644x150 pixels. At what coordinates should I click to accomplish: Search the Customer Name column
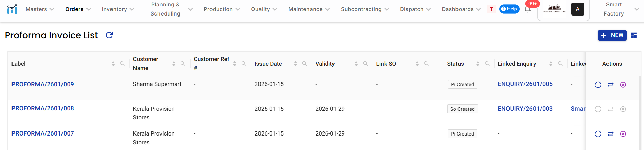pyautogui.click(x=183, y=64)
